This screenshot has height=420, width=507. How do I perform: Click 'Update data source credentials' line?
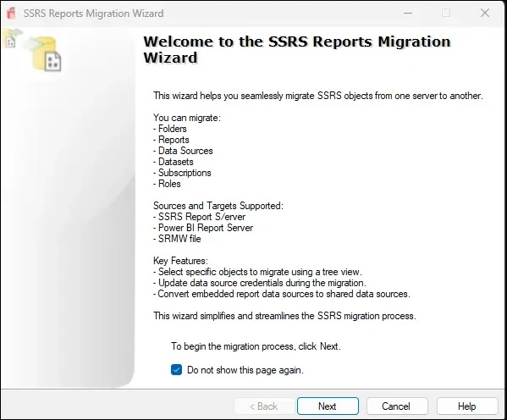[x=260, y=283]
